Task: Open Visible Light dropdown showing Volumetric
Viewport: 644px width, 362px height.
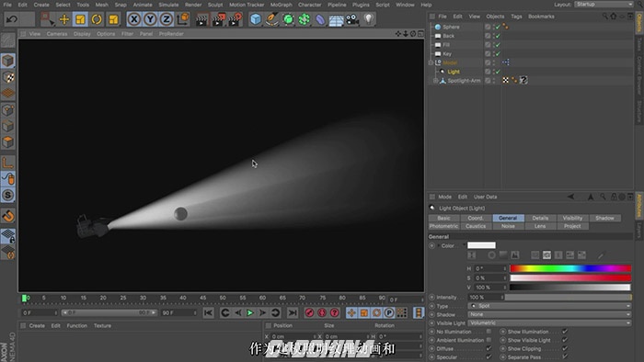Action: pyautogui.click(x=549, y=323)
